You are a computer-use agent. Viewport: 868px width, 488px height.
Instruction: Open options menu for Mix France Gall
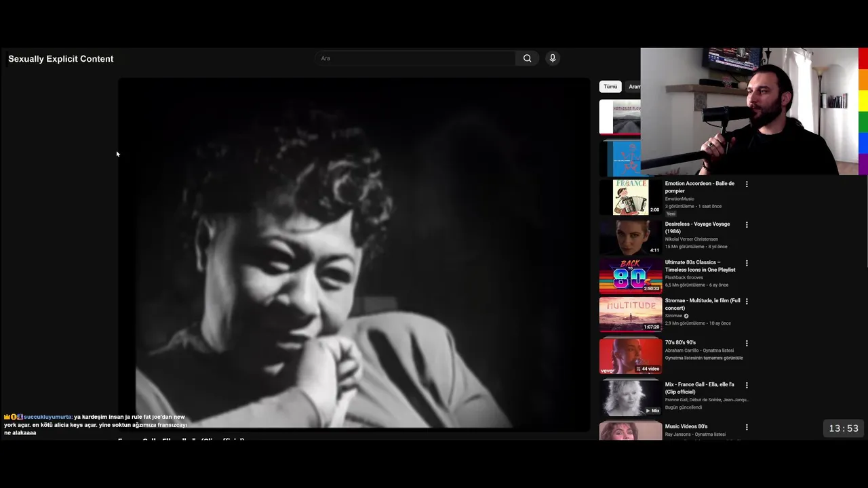[x=747, y=385]
